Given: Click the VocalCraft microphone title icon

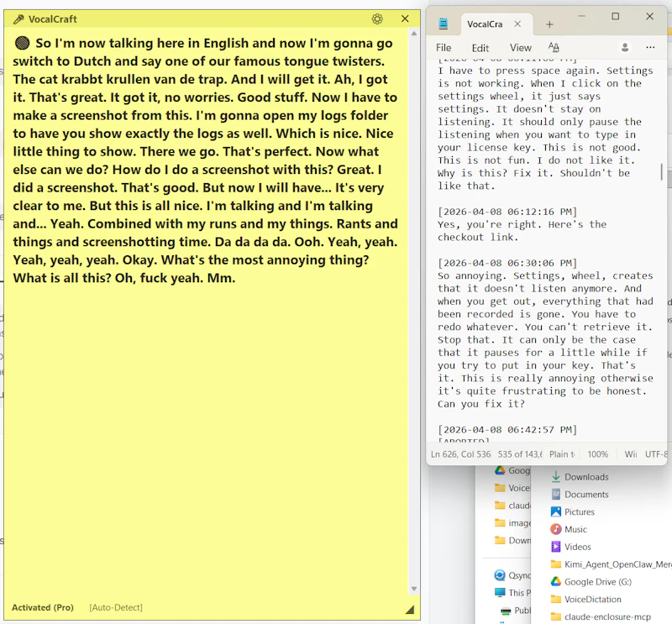Looking at the screenshot, I should 18,19.
